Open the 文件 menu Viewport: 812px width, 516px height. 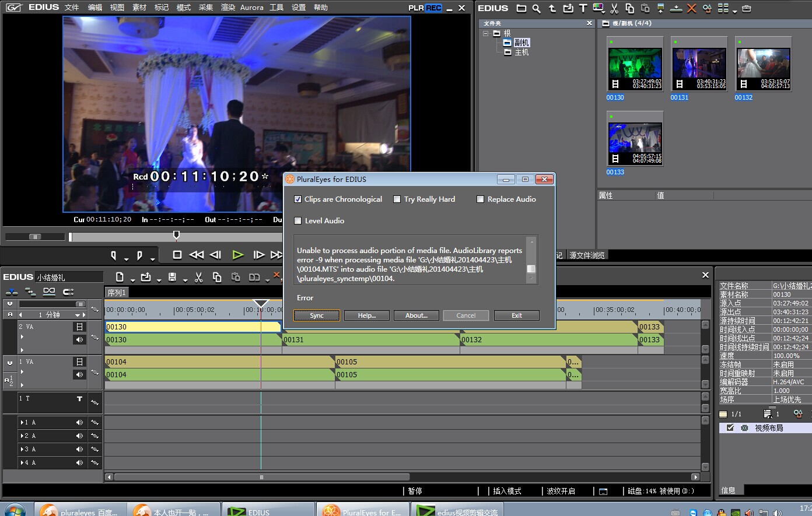pyautogui.click(x=72, y=8)
